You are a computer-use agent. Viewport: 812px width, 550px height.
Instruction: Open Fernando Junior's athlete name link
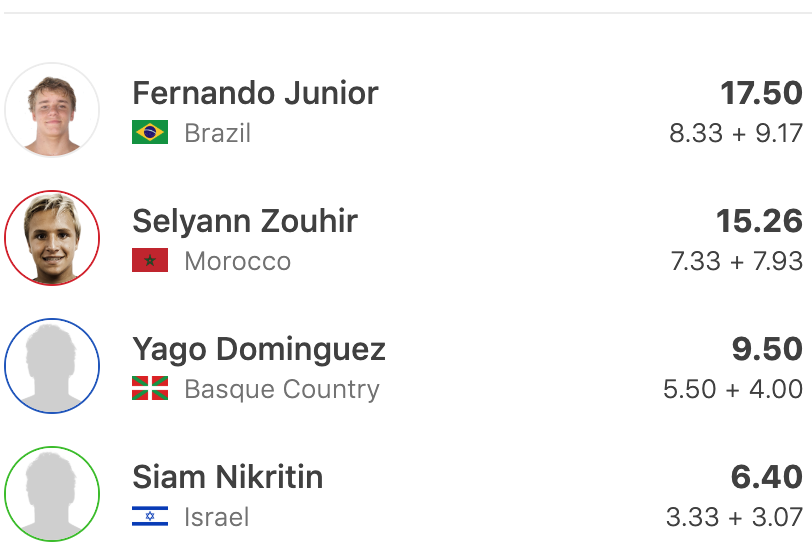click(255, 93)
